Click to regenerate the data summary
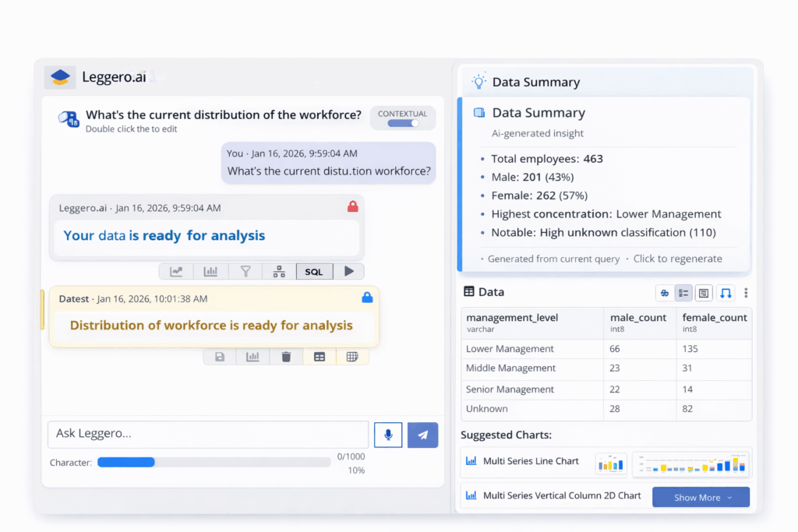This screenshot has width=798, height=532. click(x=677, y=259)
